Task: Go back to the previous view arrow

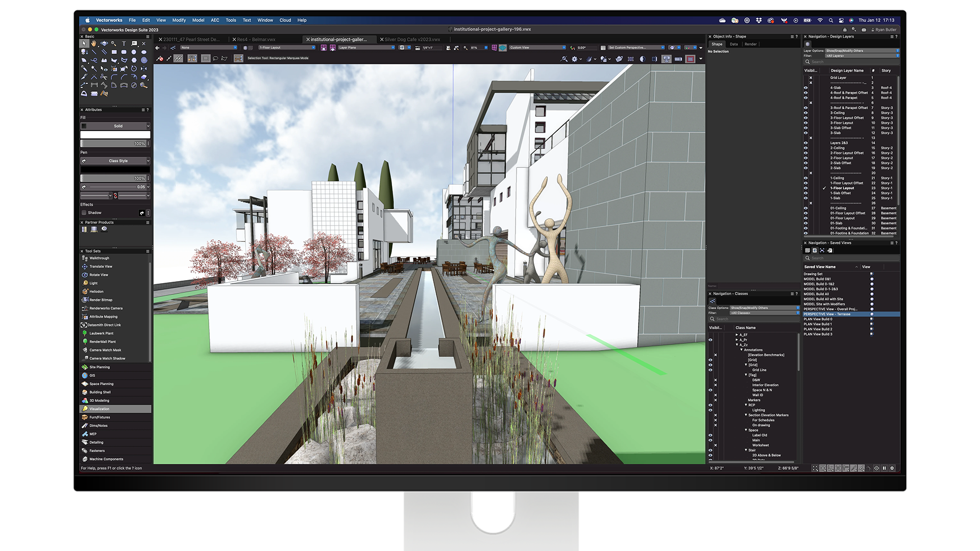Action: coord(157,48)
